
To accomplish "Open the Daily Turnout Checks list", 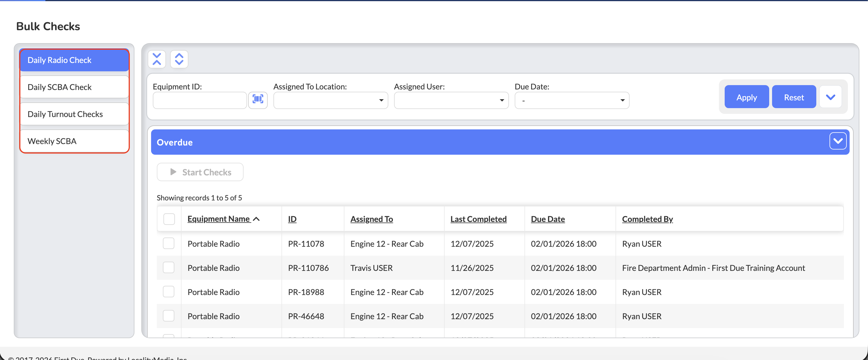I will [74, 114].
